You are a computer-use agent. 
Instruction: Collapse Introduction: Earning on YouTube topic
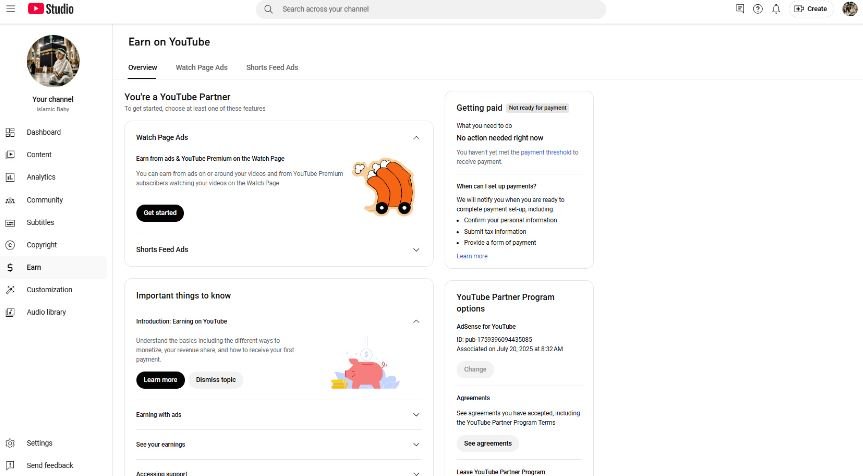pyautogui.click(x=416, y=321)
